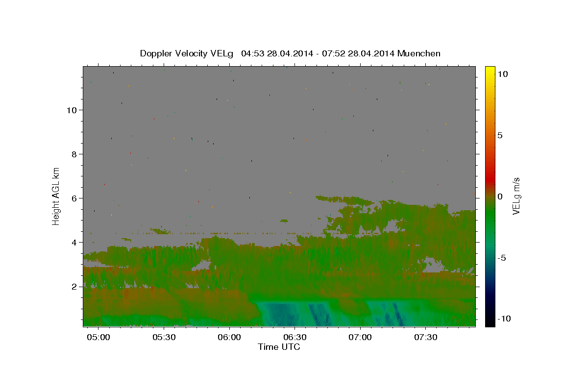Click the height axis tick label 10

pos(73,110)
